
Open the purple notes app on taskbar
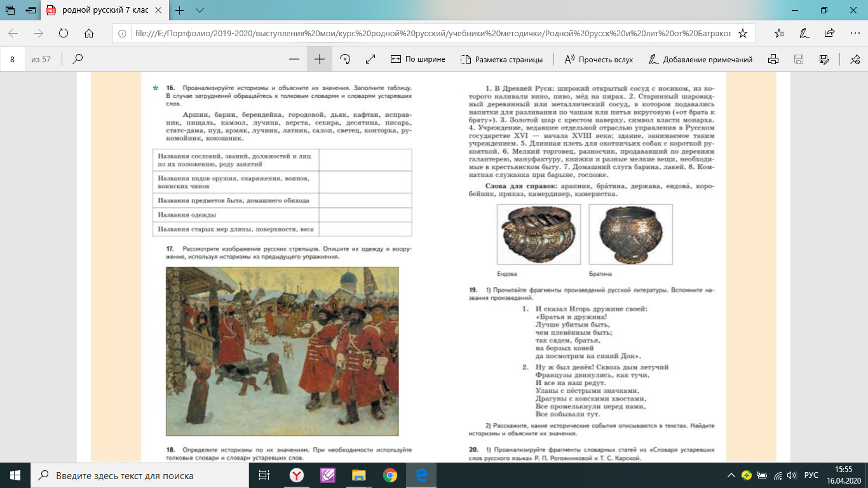328,475
